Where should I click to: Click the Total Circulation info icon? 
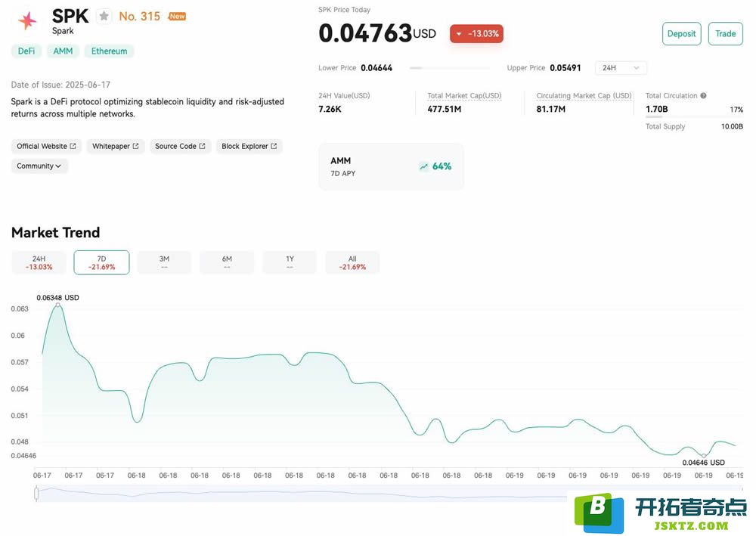(x=703, y=96)
